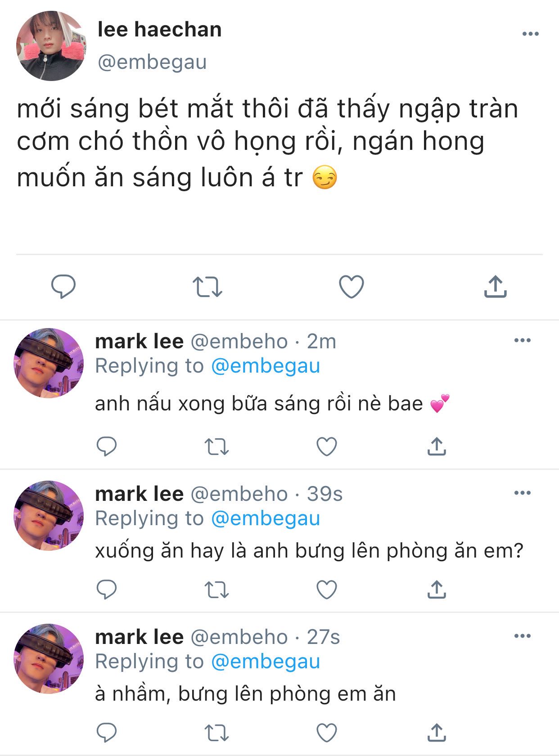Open @embegau link in the 2m reply

[265, 366]
